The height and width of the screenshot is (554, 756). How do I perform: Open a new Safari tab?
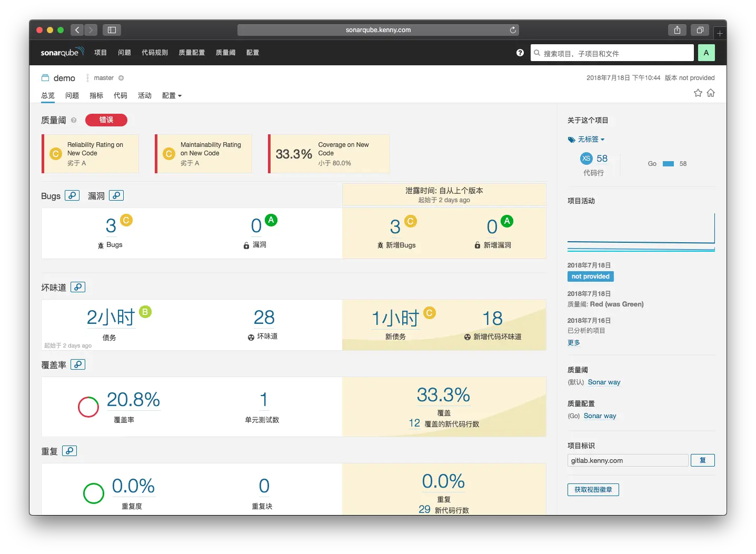tap(720, 33)
